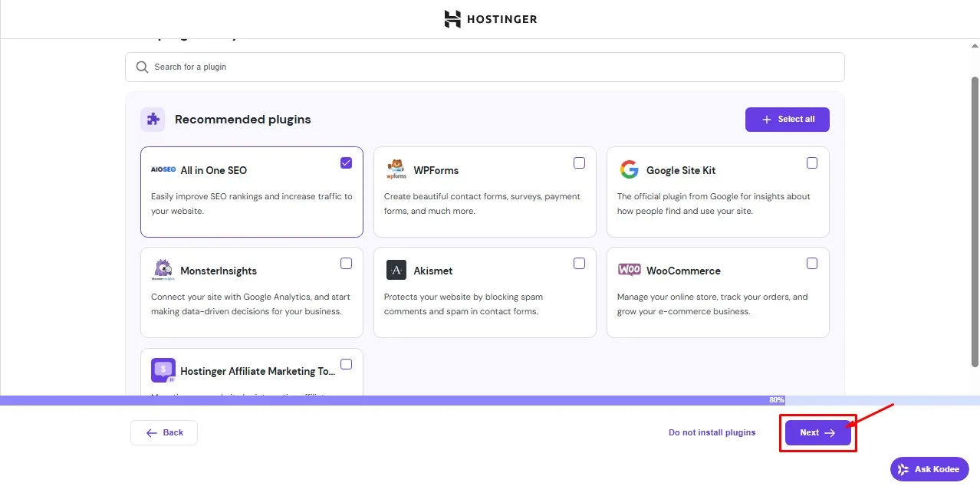Enable the WooCommerce plugin checkbox
This screenshot has width=980, height=486.
click(812, 263)
